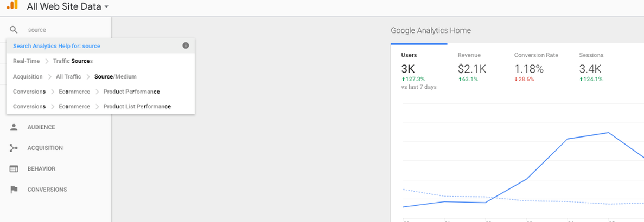The height and width of the screenshot is (222, 644).
Task: Click the search magnifier icon
Action: (x=14, y=30)
